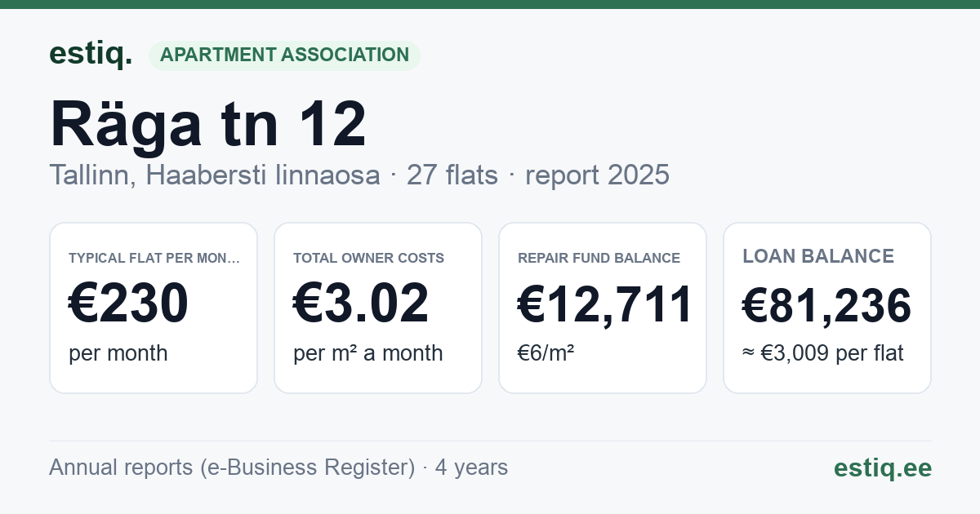Click the €6/m² text
The height and width of the screenshot is (514, 980).
(546, 353)
